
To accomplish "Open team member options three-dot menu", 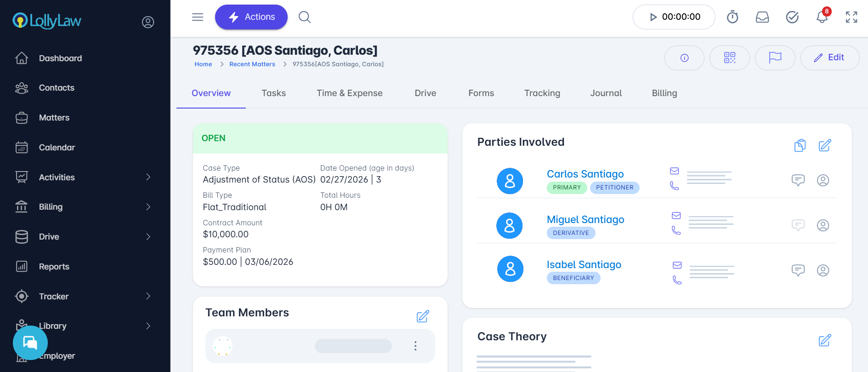I will pos(415,346).
